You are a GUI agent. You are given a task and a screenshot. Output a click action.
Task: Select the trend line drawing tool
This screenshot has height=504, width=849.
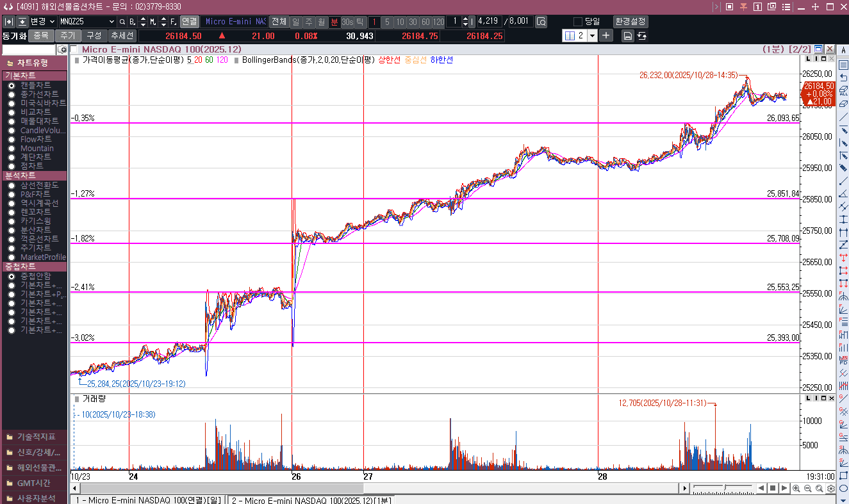pyautogui.click(x=843, y=117)
